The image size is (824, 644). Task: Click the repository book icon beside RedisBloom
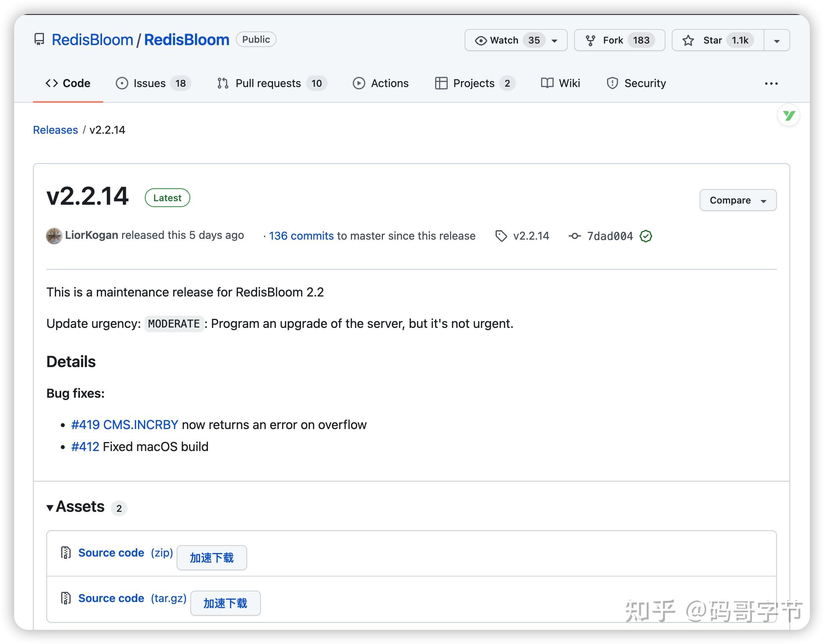point(40,39)
